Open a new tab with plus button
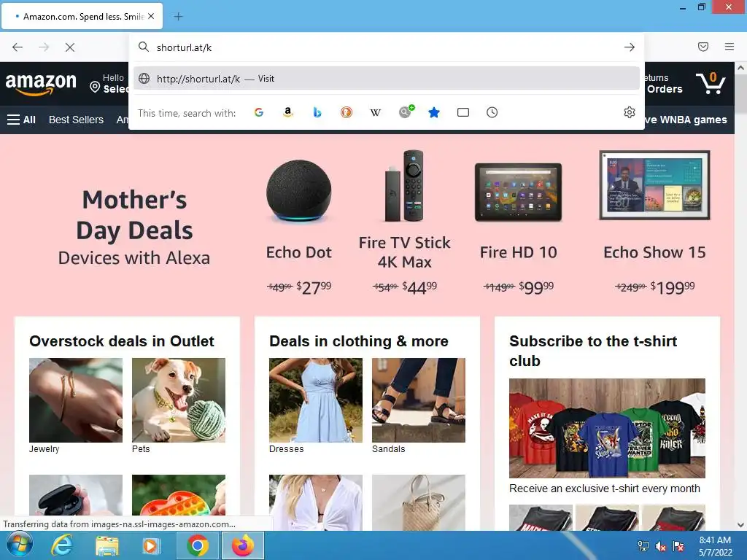 coord(178,17)
